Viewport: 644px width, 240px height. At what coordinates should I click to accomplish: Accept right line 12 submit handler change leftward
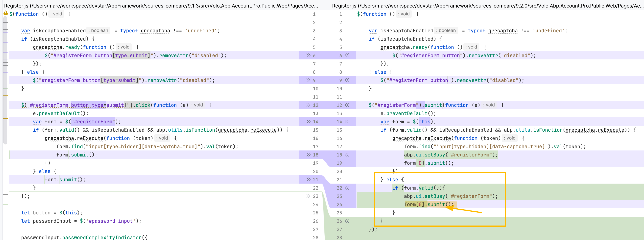click(347, 105)
